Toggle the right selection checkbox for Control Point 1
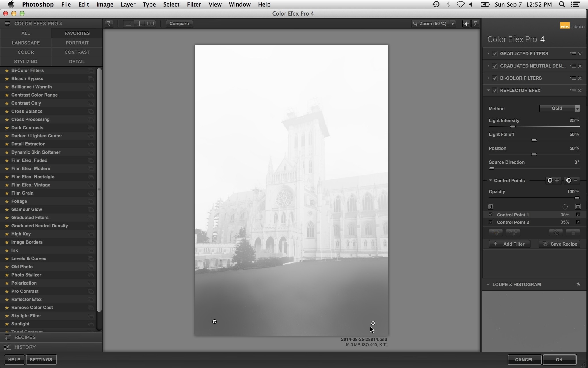The width and height of the screenshot is (588, 368). pos(578,215)
